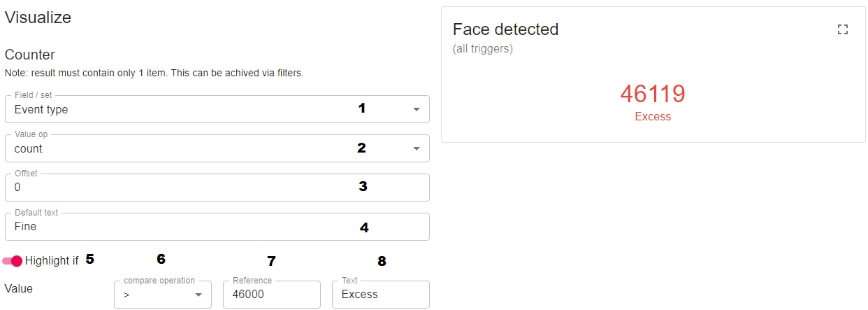Viewport: 868px width, 310px height.
Task: Click the Visualize heading
Action: point(38,17)
